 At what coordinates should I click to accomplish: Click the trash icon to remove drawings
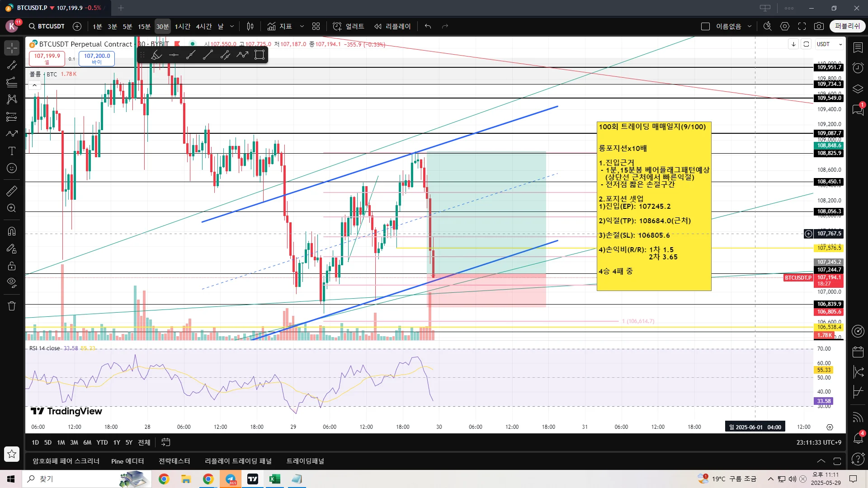tap(12, 306)
